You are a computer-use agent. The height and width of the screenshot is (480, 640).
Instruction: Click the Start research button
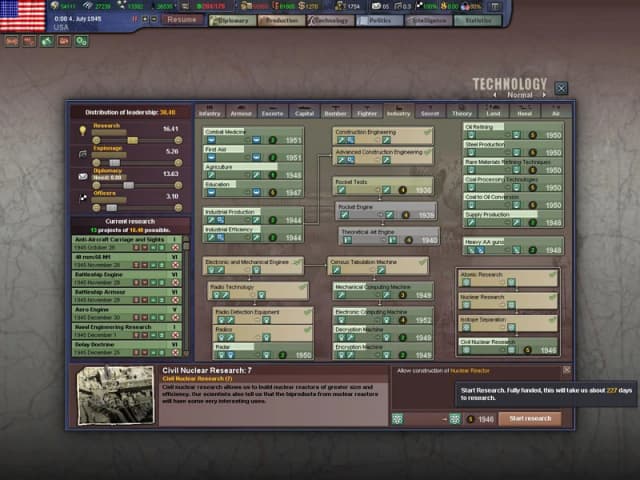point(530,418)
